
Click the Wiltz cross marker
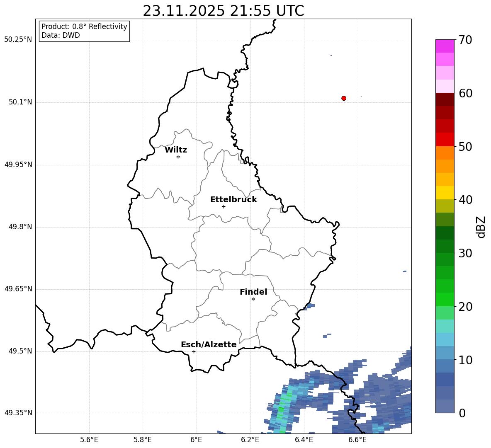[178, 157]
